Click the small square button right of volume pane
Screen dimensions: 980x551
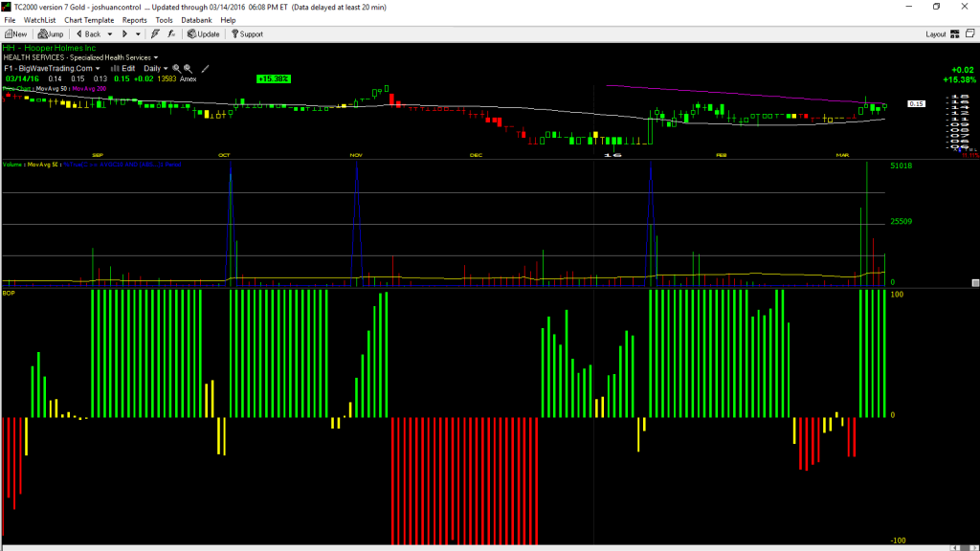pos(975,283)
